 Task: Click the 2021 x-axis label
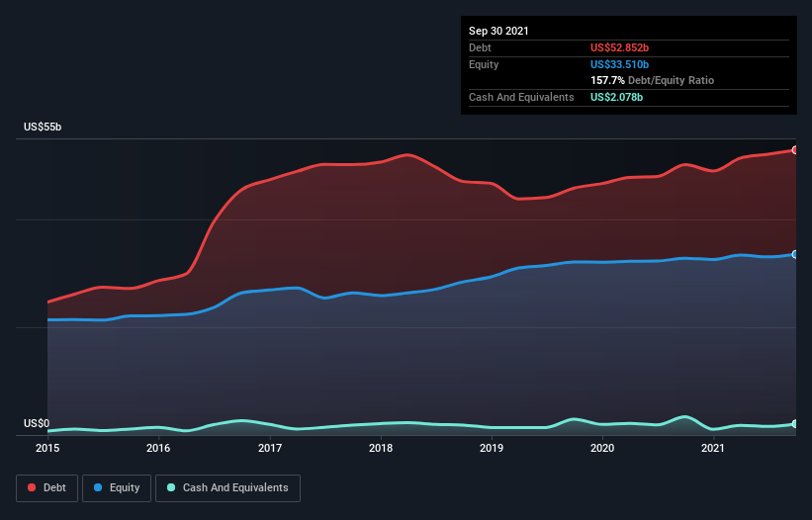click(x=713, y=448)
